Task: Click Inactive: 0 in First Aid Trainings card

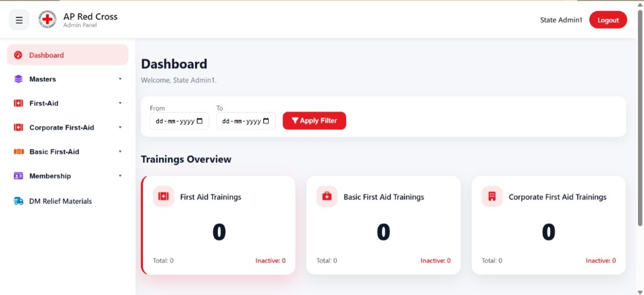Action: (270, 261)
